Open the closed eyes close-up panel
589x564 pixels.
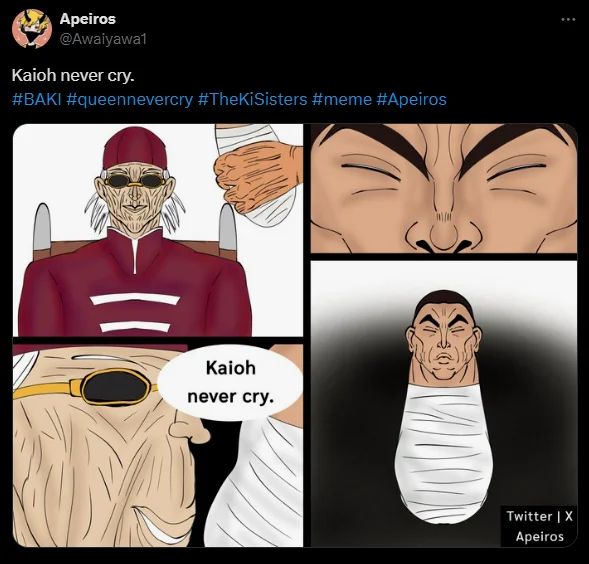444,188
